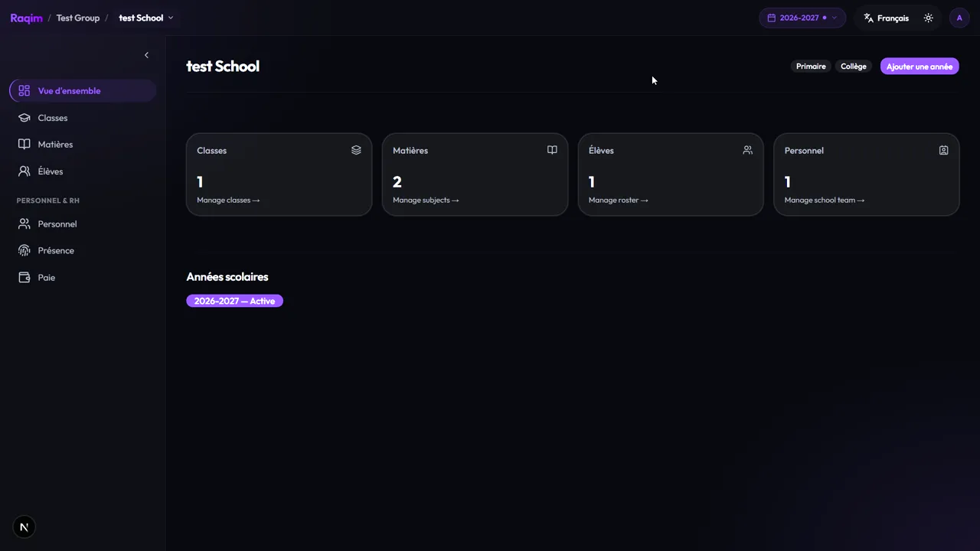
Task: Click the Élèves card title text
Action: click(x=601, y=151)
